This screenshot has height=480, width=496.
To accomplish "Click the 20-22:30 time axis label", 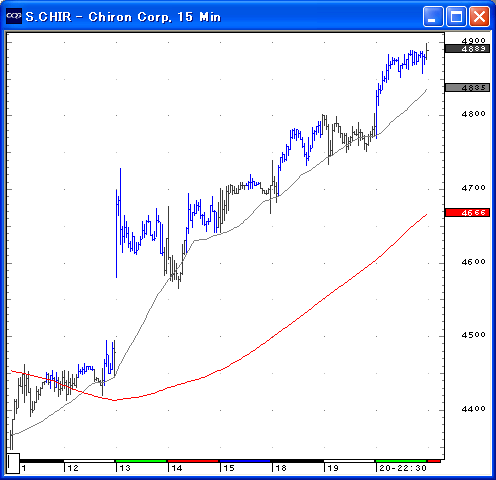I will [403, 468].
